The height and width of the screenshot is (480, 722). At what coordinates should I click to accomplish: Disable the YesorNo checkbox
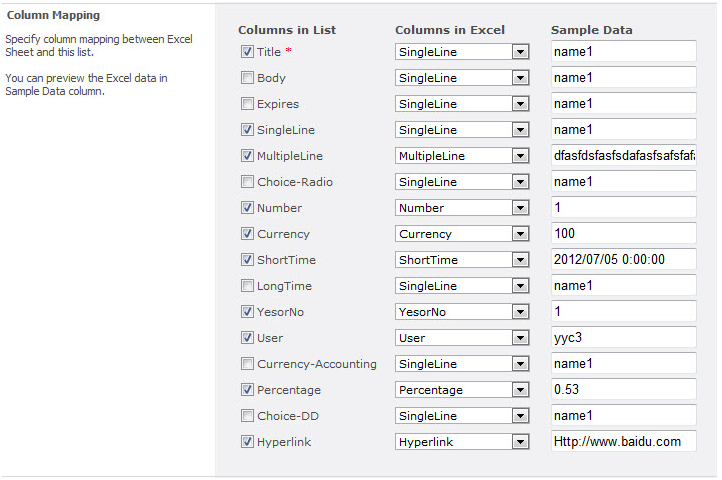pos(247,312)
